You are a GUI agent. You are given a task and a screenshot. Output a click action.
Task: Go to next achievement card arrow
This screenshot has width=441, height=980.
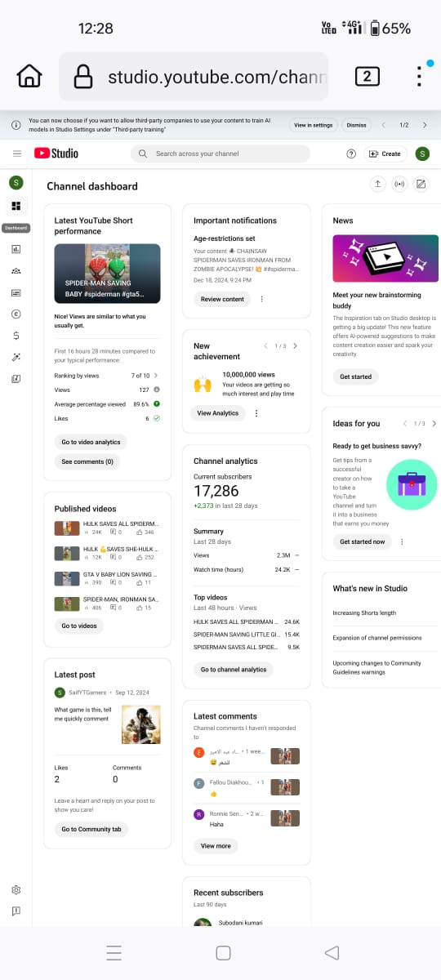(x=295, y=346)
